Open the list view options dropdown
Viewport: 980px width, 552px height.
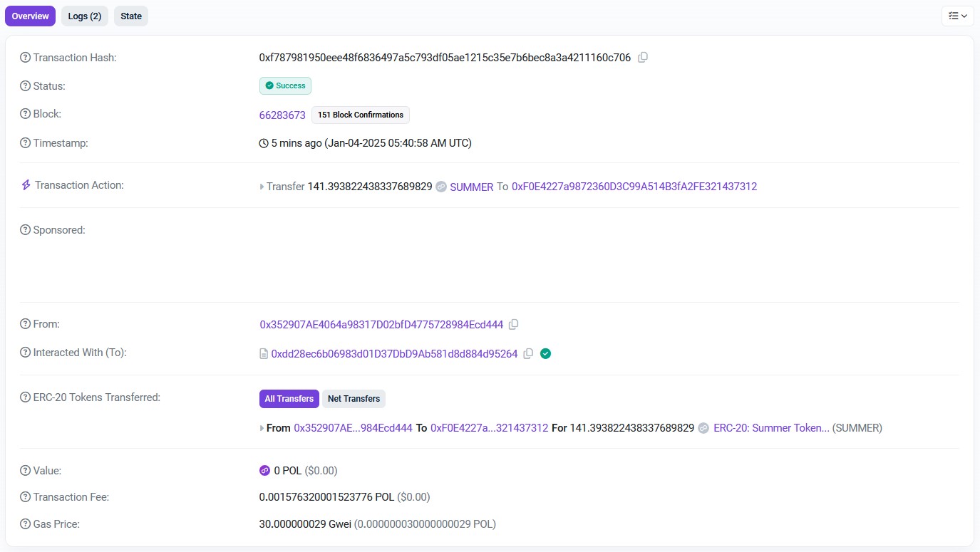958,16
